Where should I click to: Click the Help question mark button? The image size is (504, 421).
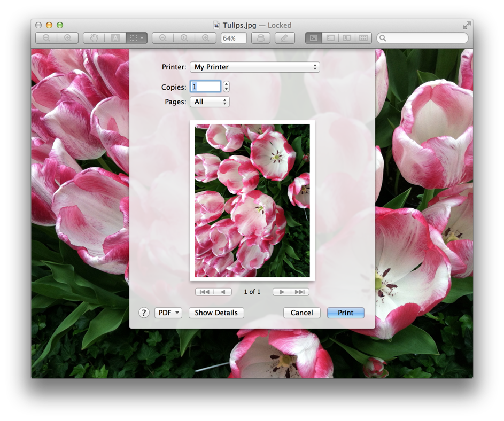tap(144, 313)
